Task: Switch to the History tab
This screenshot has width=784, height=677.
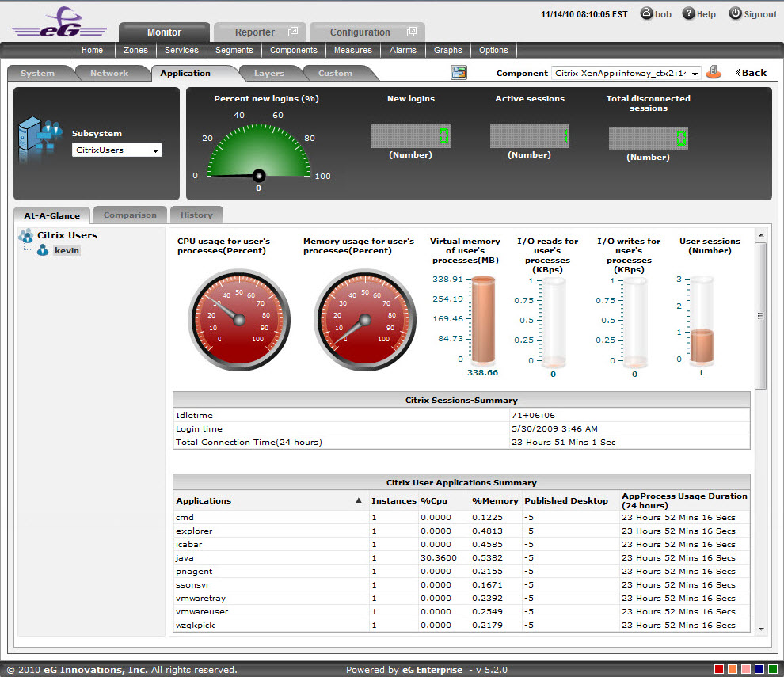Action: [x=196, y=215]
